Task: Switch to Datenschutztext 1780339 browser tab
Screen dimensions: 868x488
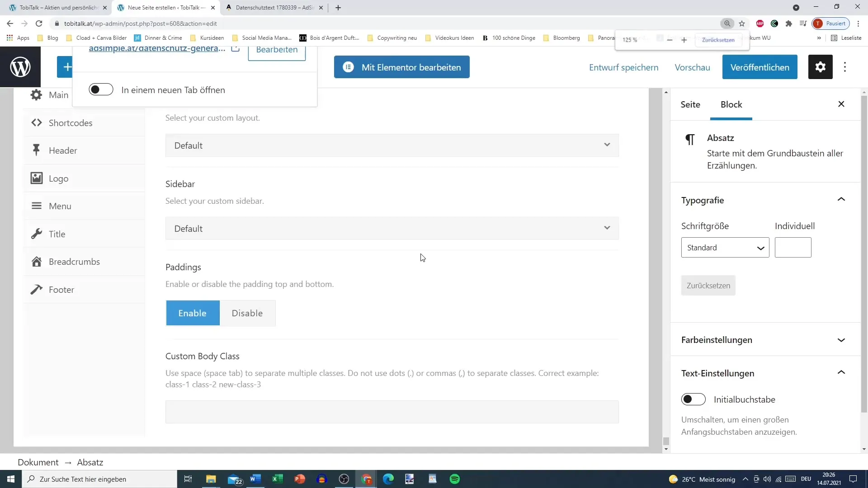Action: point(274,8)
